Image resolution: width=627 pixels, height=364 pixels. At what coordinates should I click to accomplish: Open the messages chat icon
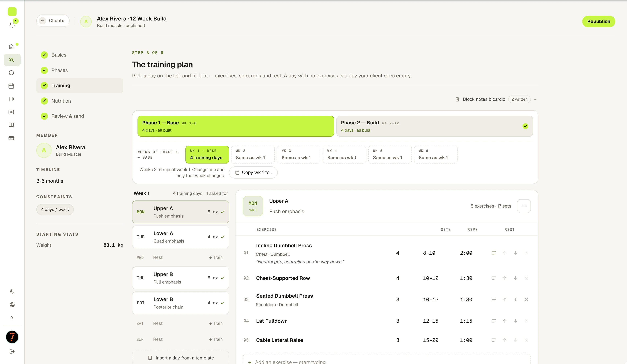pyautogui.click(x=11, y=73)
